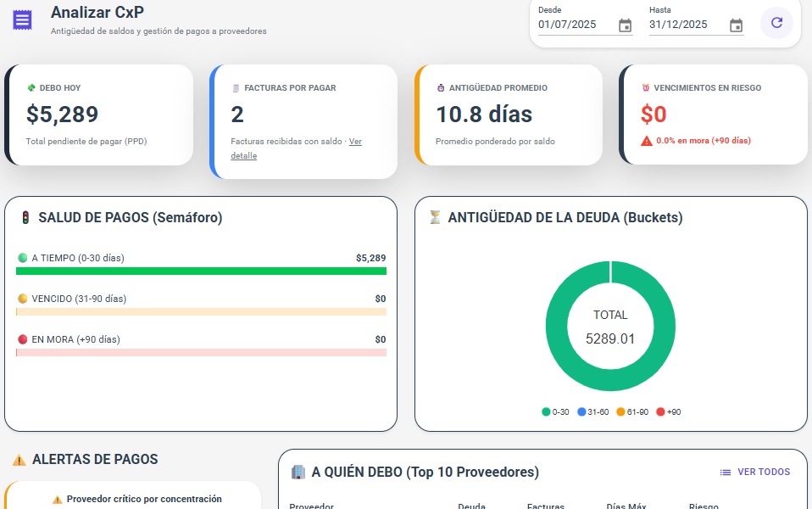Screen dimensions: 812x509
Task: Click the building icon beside A Quién Debo
Action: click(x=298, y=472)
